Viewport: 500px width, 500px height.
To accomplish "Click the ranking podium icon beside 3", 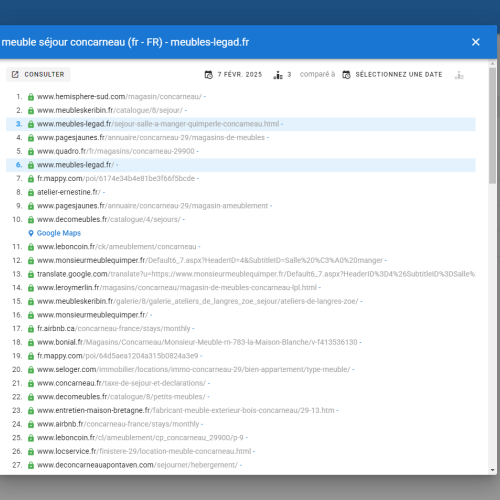I will pyautogui.click(x=278, y=75).
